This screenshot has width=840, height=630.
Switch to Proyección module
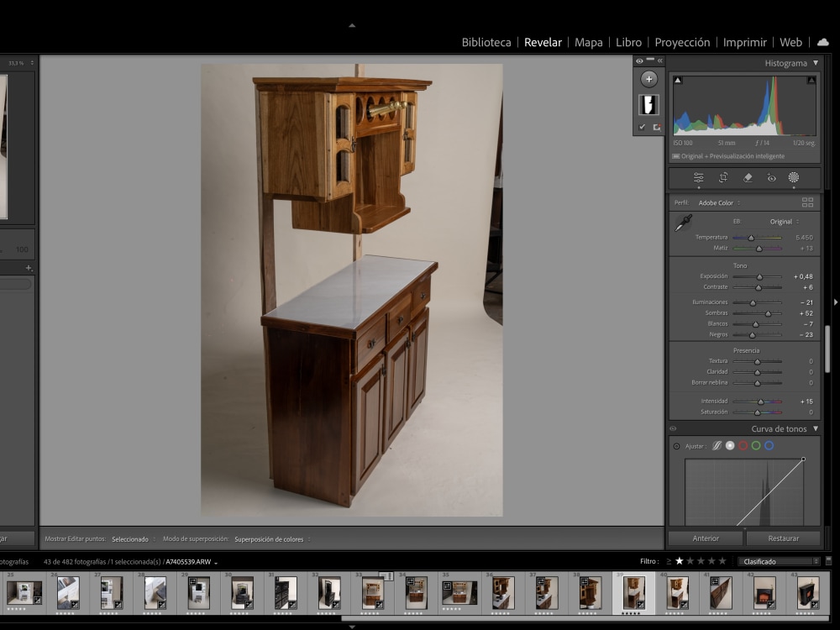coord(682,42)
